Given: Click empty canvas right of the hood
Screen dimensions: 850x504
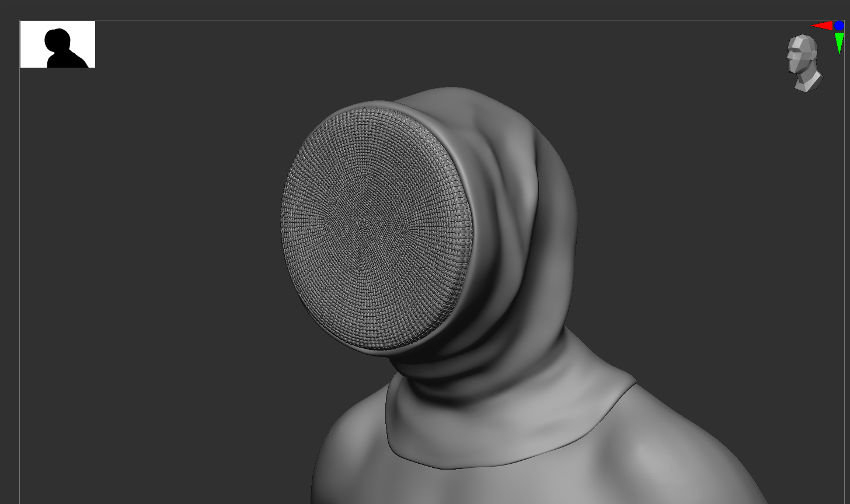Looking at the screenshot, I should point(701,204).
